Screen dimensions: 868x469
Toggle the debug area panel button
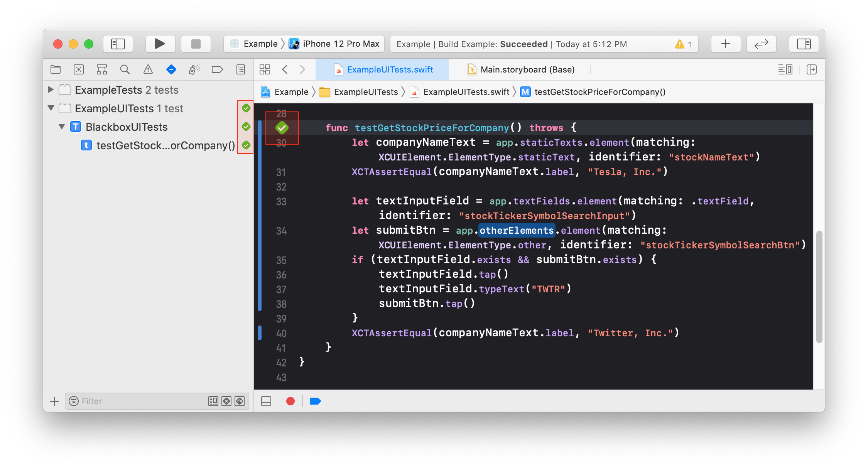pyautogui.click(x=266, y=402)
